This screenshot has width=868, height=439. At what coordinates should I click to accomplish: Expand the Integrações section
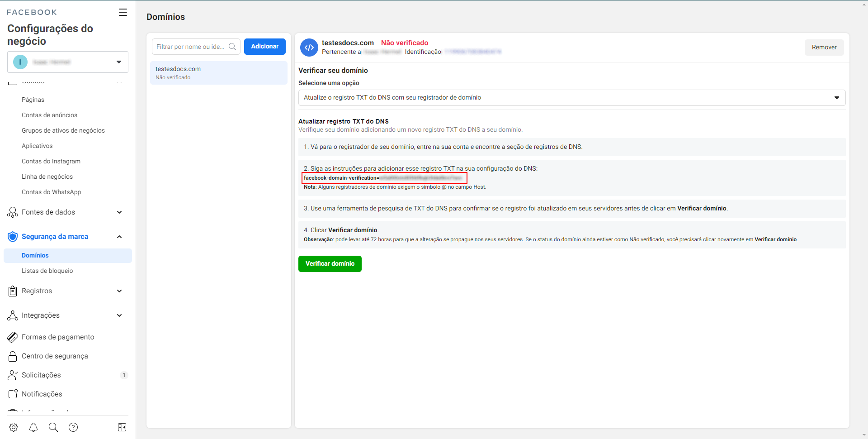(x=119, y=315)
